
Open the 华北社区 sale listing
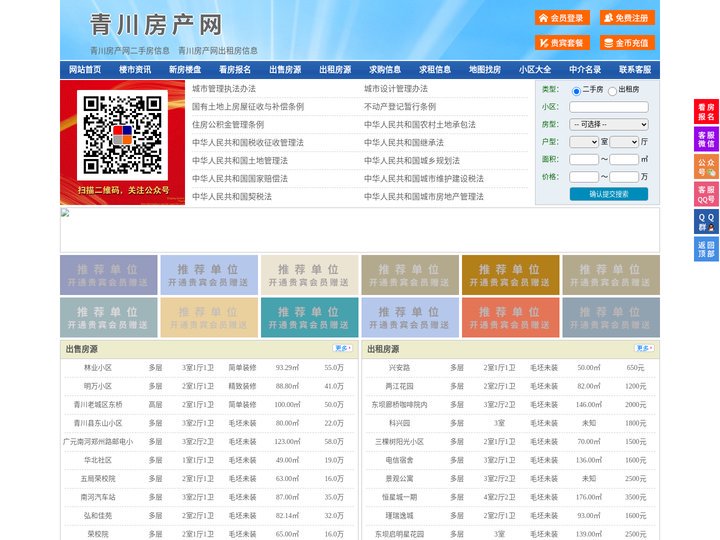[x=98, y=460]
